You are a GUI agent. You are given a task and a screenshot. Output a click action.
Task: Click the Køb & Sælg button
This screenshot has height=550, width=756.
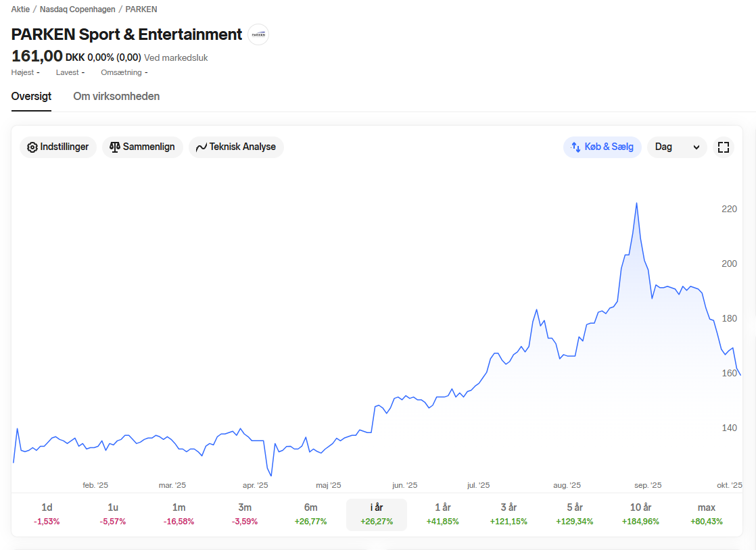[603, 147]
